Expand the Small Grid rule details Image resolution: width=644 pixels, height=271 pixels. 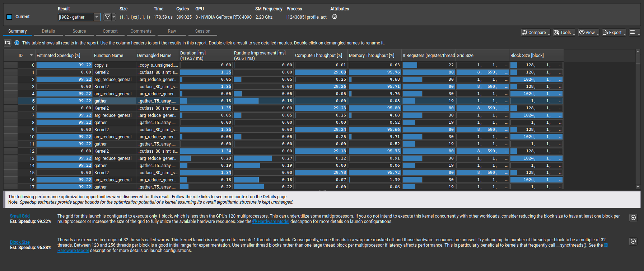[x=633, y=218]
